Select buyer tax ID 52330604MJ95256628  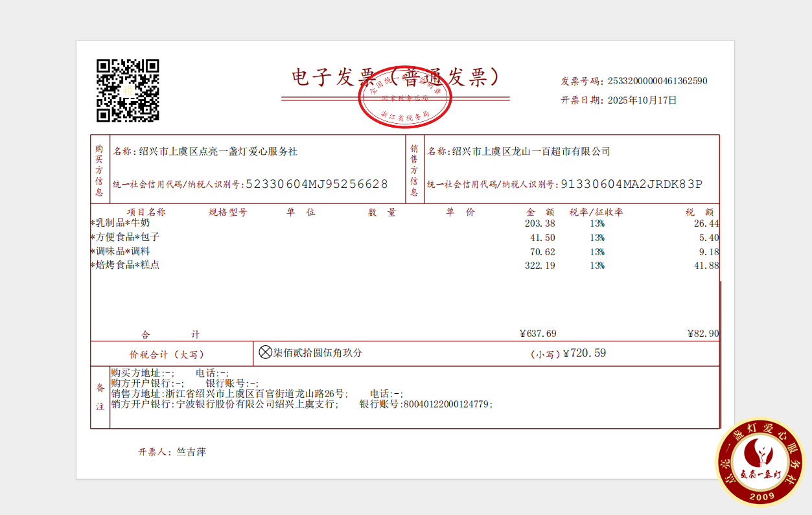(316, 184)
